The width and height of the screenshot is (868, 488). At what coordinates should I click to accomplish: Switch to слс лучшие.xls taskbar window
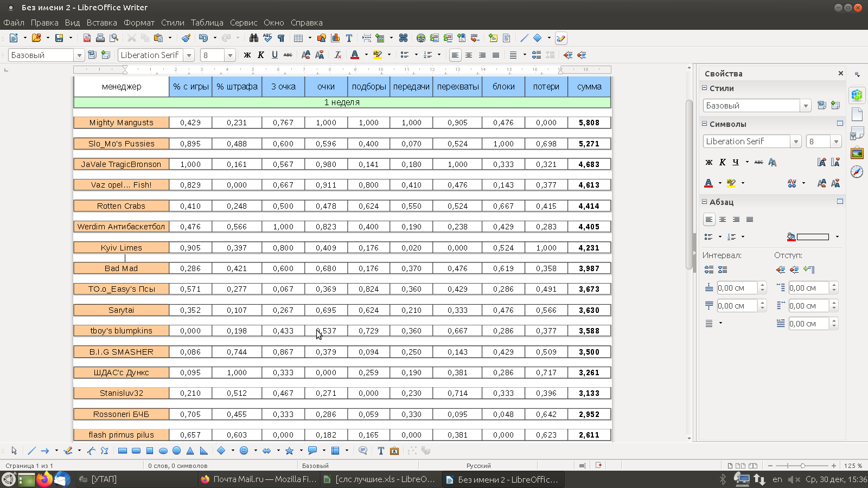coord(379,479)
